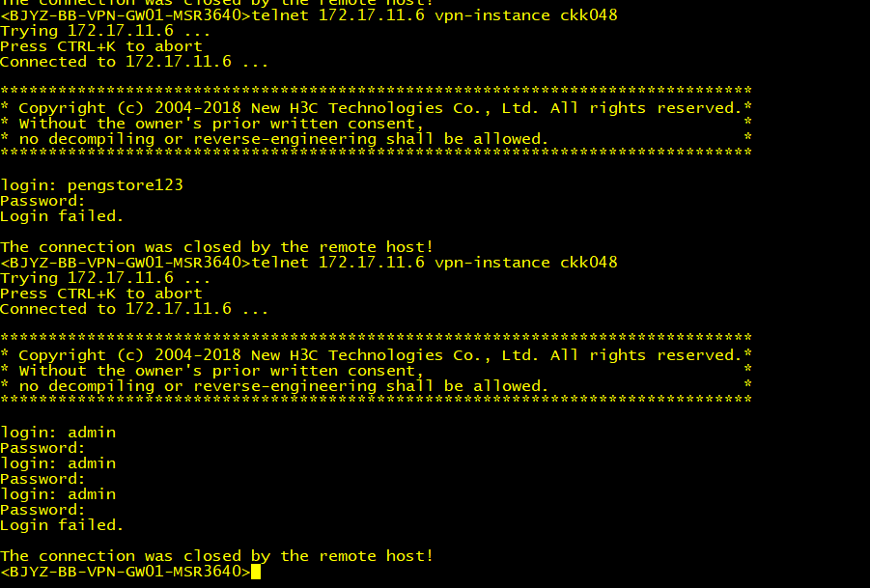Click the Copyright line in the first banner
Image resolution: width=870 pixels, height=588 pixels.
[376, 108]
